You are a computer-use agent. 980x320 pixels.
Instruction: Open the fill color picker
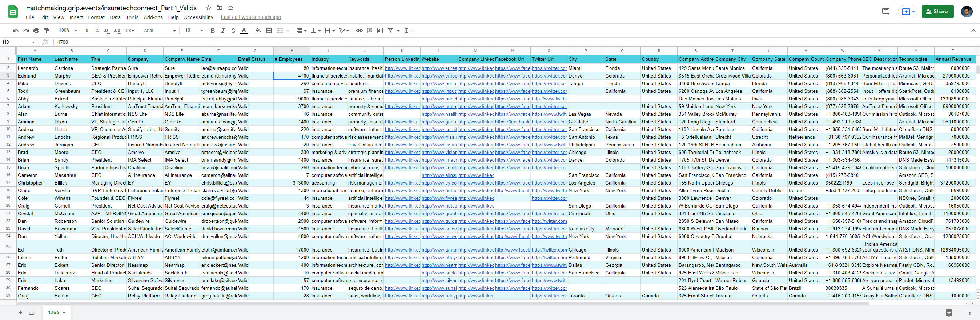tap(258, 31)
